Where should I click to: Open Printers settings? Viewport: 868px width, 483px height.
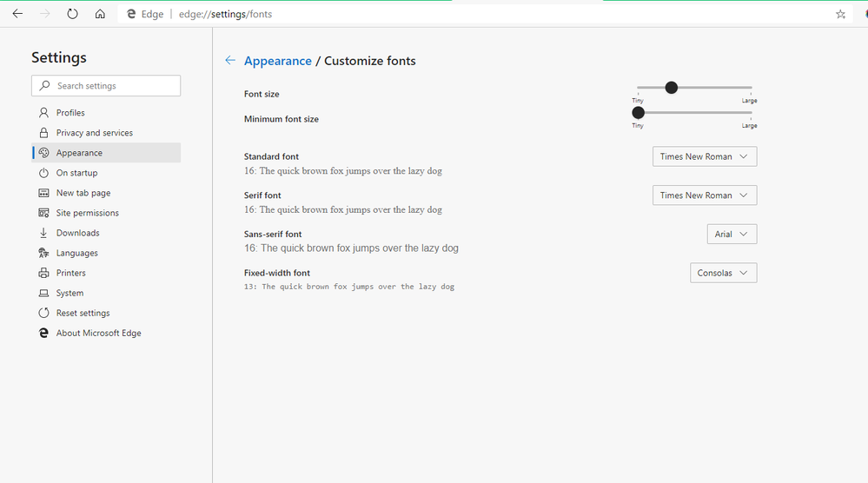[106, 273]
